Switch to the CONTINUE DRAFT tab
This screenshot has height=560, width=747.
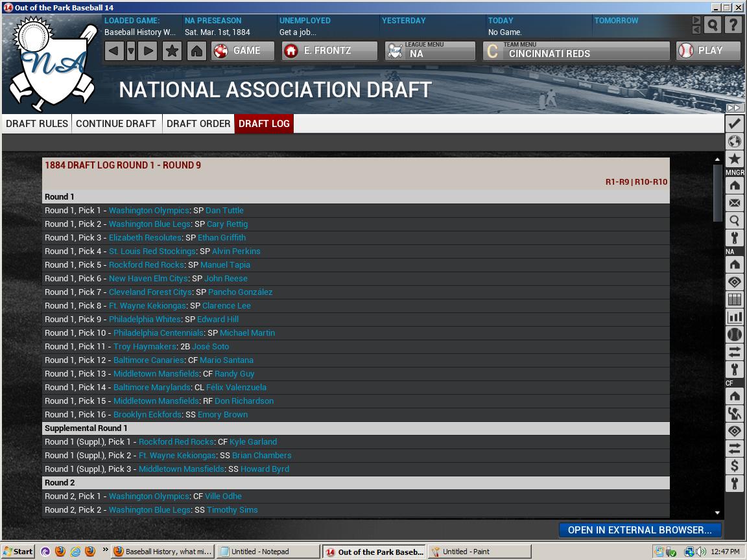pyautogui.click(x=116, y=123)
